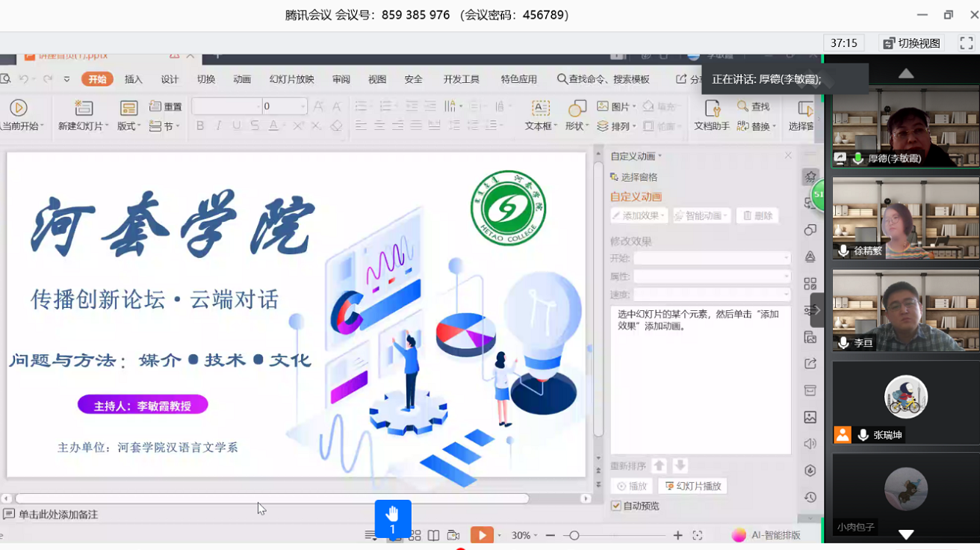Expand the 自定义动画 pane title dropdown
Screen dimensions: 980x550
coord(660,156)
